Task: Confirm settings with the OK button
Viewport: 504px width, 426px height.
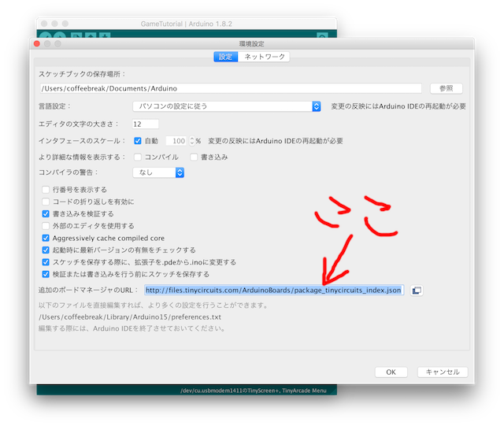Action: coord(391,372)
